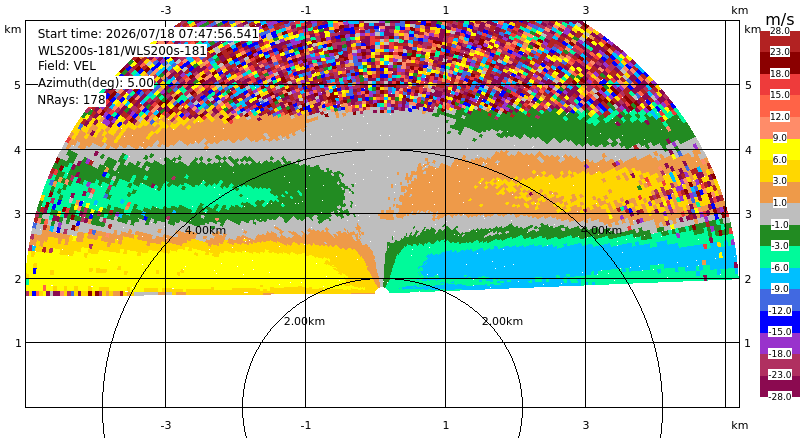Click the m/s colorbar unit title
This screenshot has width=800, height=438.
[x=780, y=19]
